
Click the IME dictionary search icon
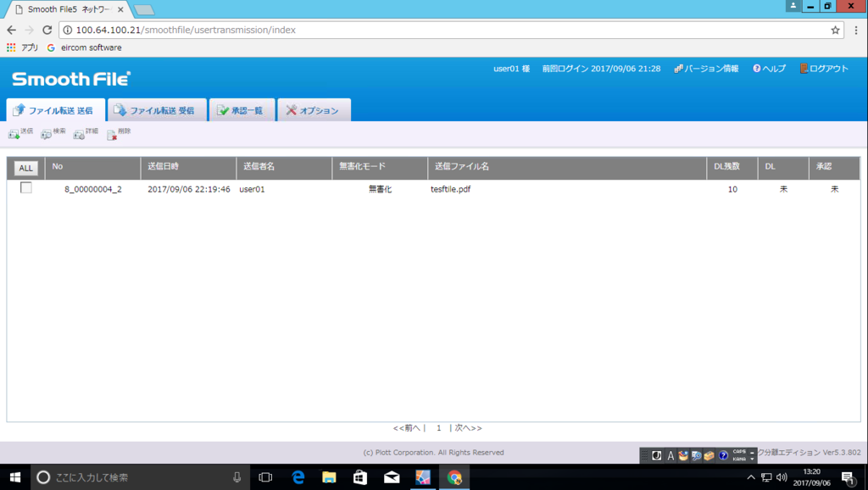pos(697,456)
